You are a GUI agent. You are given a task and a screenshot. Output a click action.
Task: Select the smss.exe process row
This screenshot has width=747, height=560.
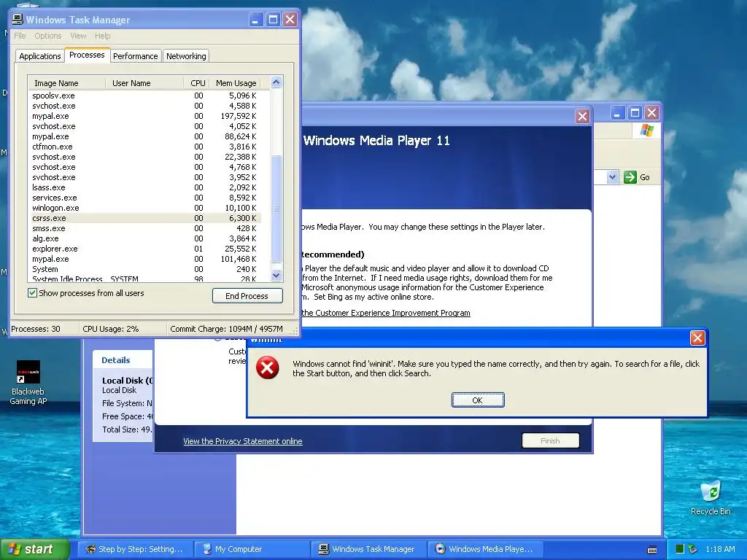tap(145, 228)
